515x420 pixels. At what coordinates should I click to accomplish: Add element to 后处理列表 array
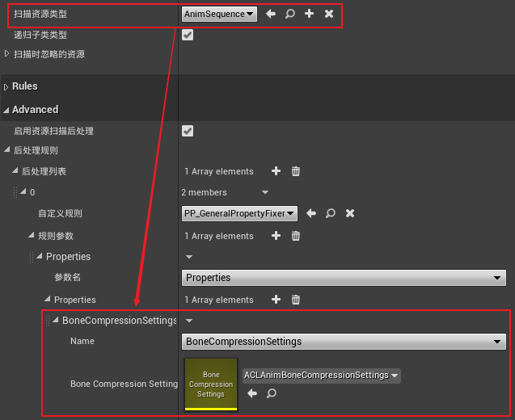tap(276, 171)
